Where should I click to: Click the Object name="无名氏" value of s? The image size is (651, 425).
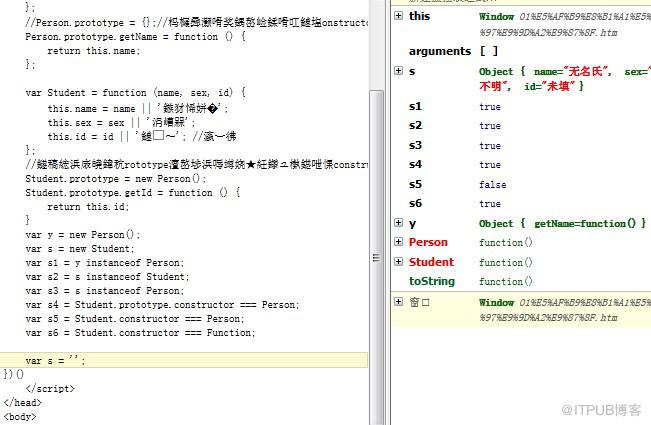[x=565, y=79]
